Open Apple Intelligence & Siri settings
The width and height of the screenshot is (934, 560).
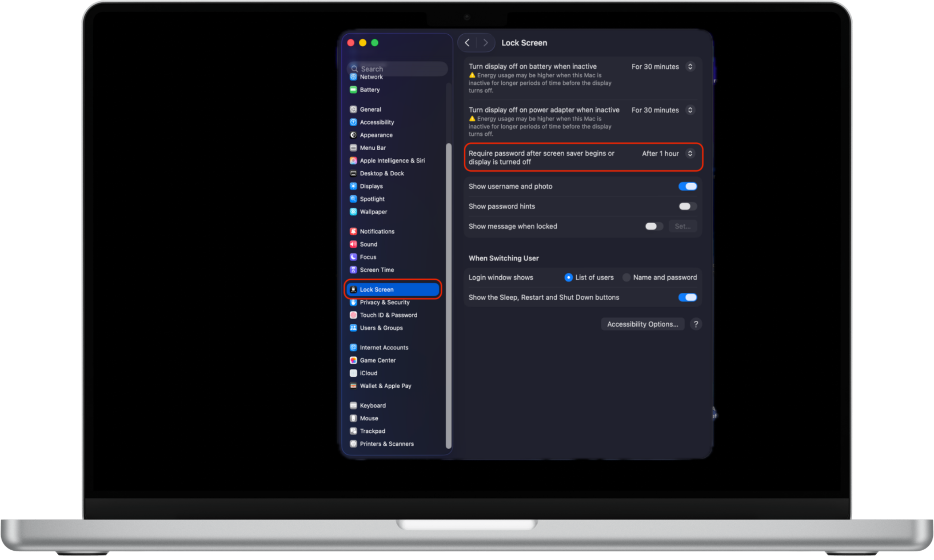click(353, 161)
